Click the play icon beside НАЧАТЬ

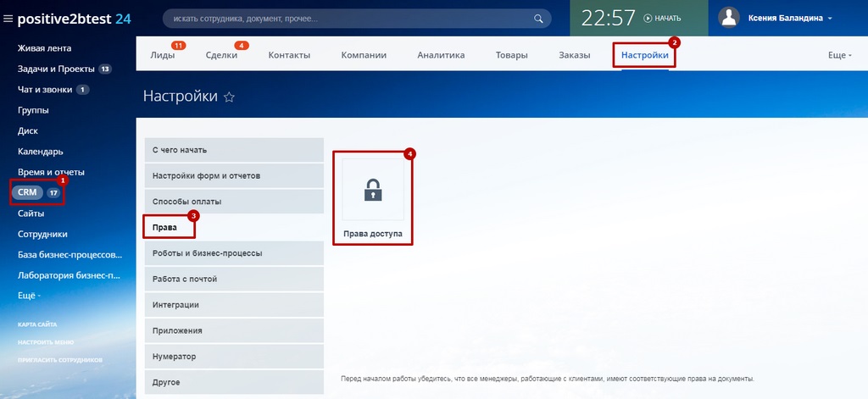tap(648, 19)
